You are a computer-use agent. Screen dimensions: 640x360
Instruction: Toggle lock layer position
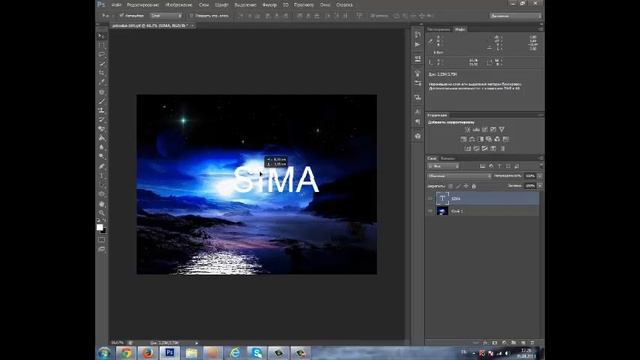coord(466,186)
